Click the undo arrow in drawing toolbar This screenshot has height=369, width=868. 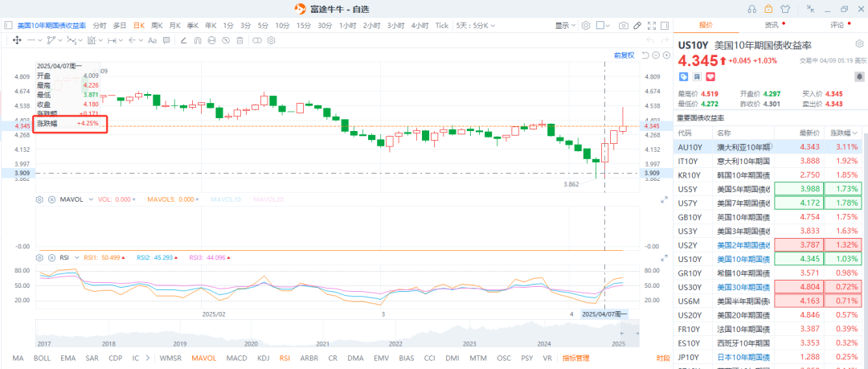click(x=651, y=40)
